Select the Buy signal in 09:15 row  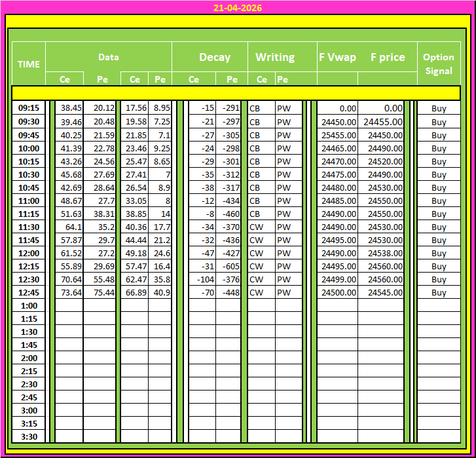pos(439,108)
